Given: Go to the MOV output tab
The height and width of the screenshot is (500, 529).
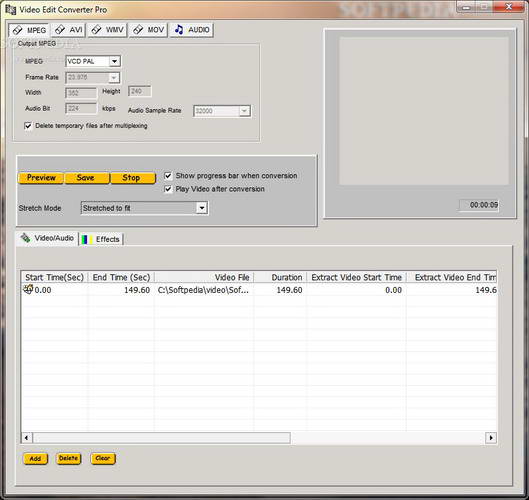Looking at the screenshot, I should [148, 30].
